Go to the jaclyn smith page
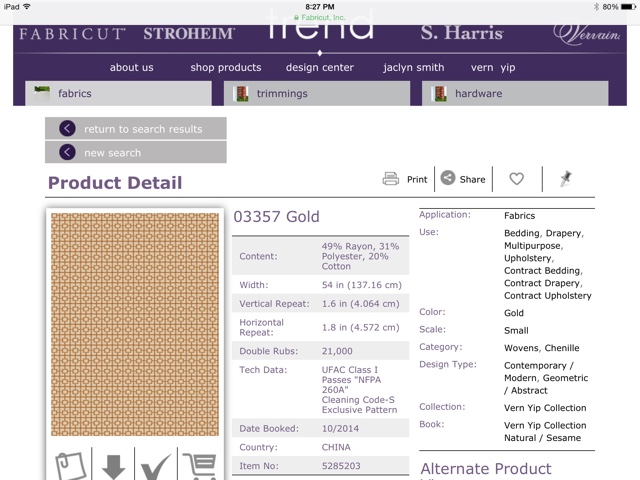Screen dimensions: 640x480 (x=413, y=67)
